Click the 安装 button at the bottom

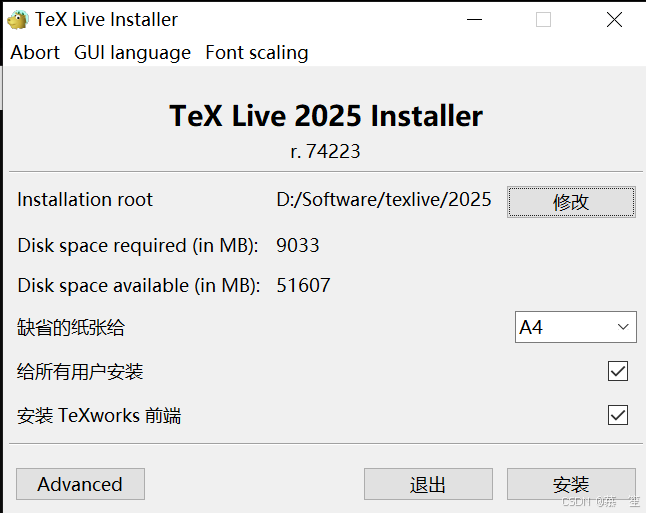tap(571, 484)
